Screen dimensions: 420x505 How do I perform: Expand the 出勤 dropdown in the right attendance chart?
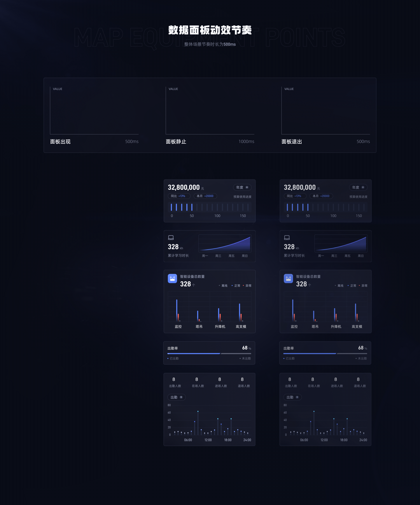coord(293,397)
